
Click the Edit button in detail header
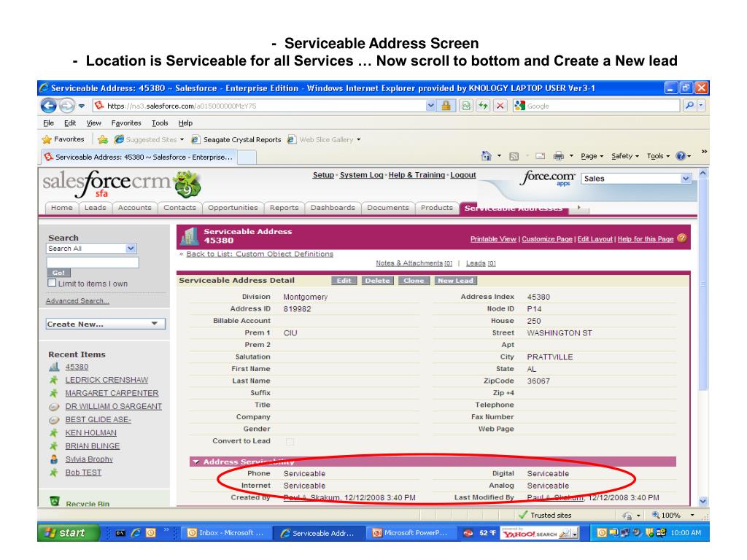(344, 281)
